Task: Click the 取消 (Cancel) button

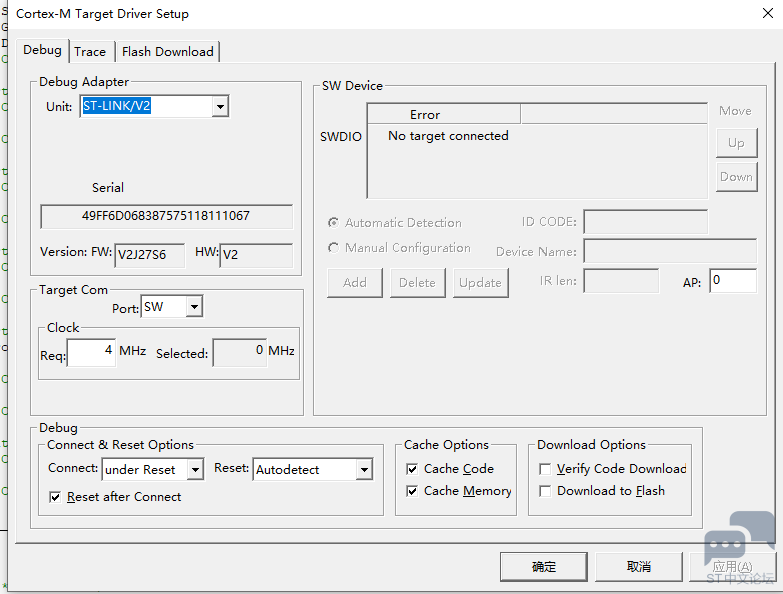Action: point(639,567)
